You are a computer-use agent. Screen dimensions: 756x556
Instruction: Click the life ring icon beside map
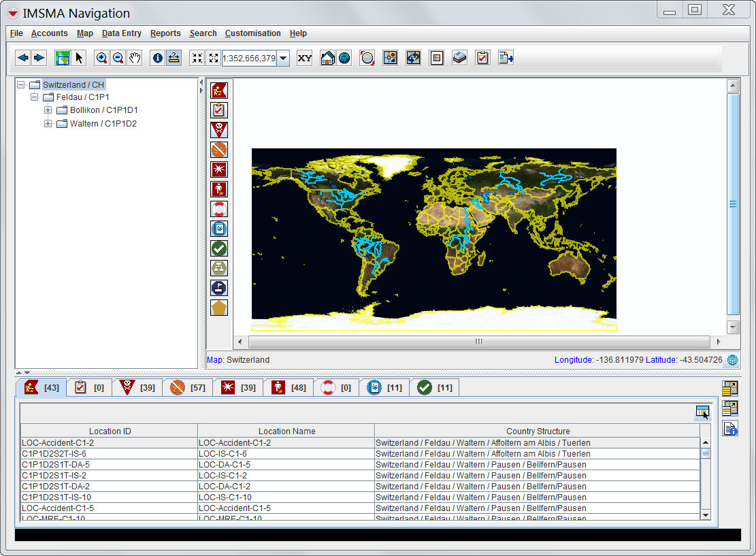[219, 209]
